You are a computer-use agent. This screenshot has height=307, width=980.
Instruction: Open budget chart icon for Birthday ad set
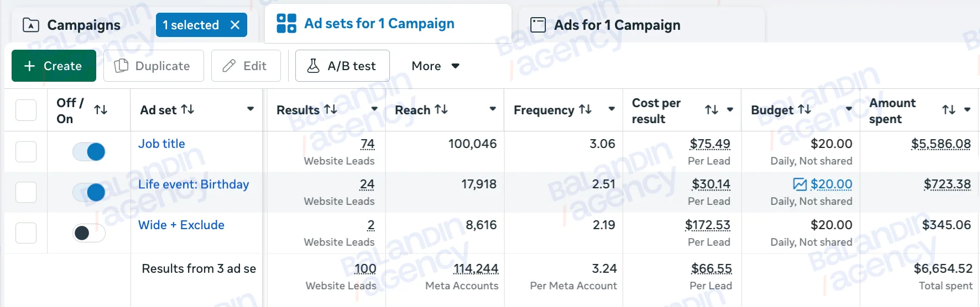click(800, 184)
